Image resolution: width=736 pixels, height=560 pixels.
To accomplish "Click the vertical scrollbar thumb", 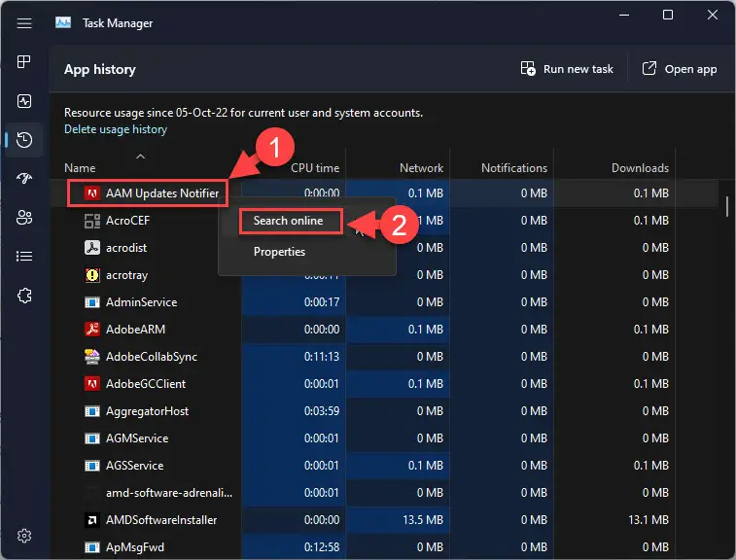I will [x=726, y=206].
